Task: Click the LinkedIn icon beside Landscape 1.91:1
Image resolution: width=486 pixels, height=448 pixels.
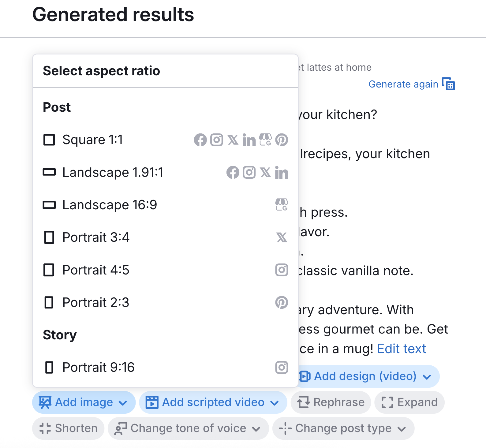Action: click(x=282, y=172)
